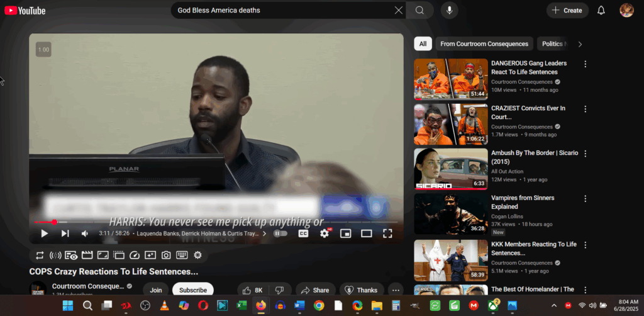Viewport: 644px width, 316px height.
Task: Open the more actions ellipsis button
Action: 396,290
